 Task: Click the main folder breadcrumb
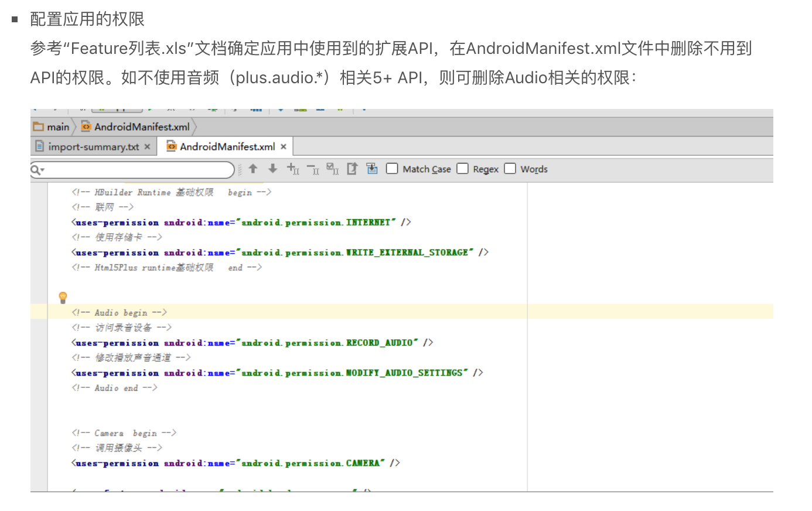tap(52, 127)
